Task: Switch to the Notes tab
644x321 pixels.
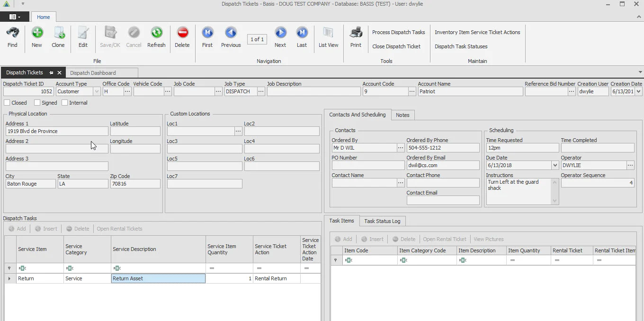Action: [402, 115]
